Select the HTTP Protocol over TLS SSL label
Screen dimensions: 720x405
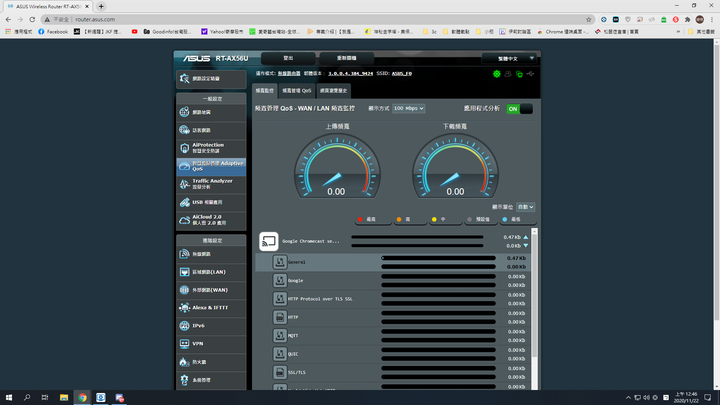pos(320,299)
